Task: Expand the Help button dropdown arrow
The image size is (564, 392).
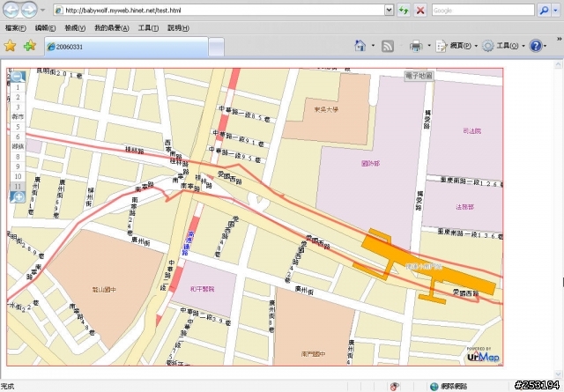Action: pyautogui.click(x=545, y=46)
